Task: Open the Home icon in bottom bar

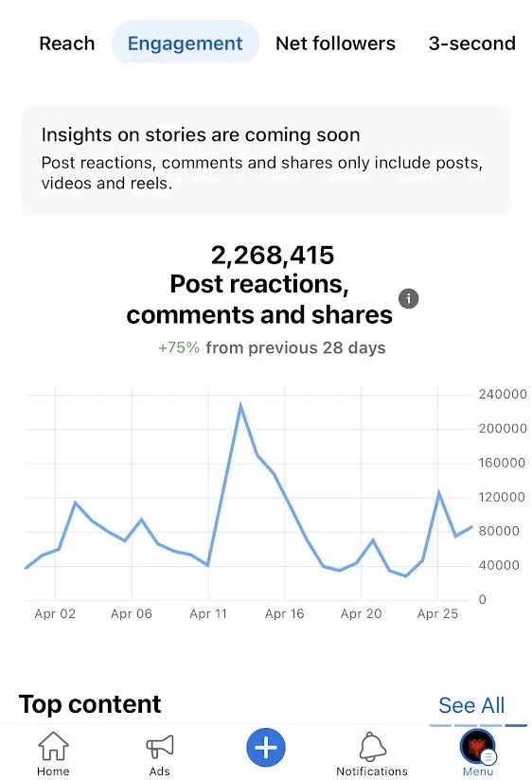Action: (x=53, y=746)
